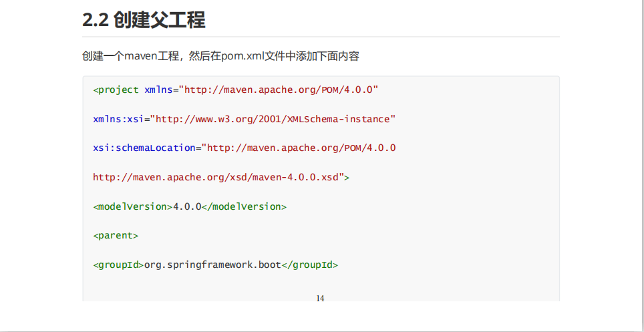Click the maven-4.0.0.xsd URL
The image size is (644, 332).
tap(218, 177)
